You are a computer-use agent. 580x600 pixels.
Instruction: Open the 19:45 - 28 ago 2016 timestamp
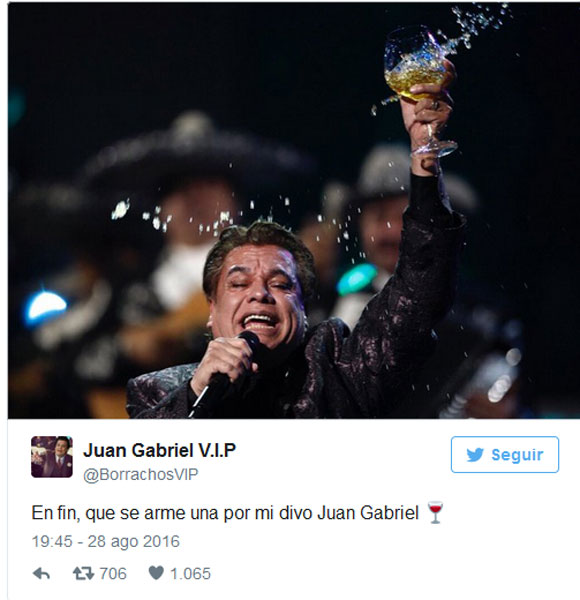click(x=106, y=541)
